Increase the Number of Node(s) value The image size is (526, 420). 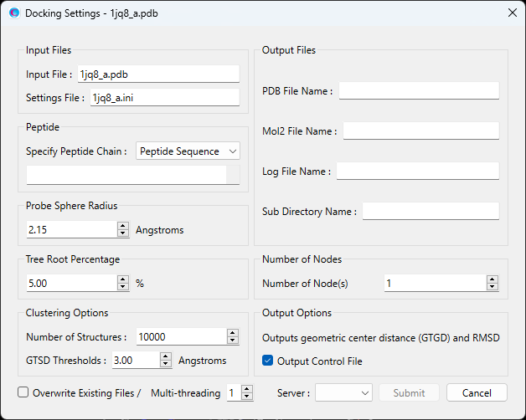tap(492, 279)
